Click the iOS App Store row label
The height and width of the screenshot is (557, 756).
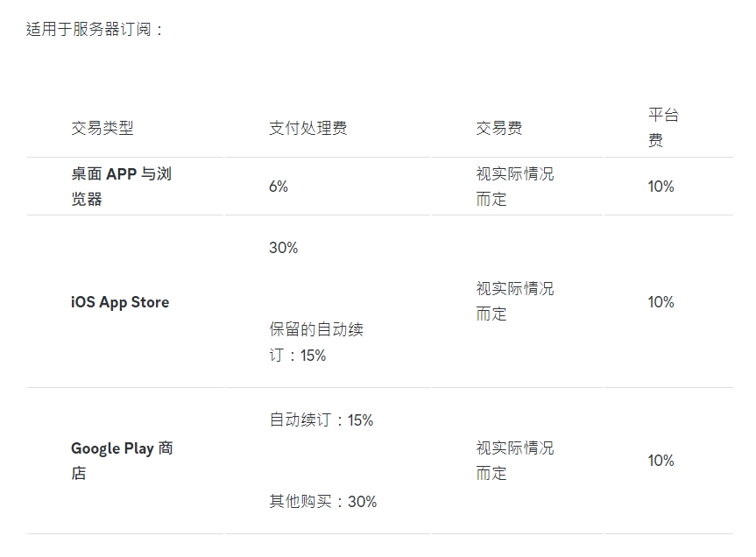click(x=120, y=302)
